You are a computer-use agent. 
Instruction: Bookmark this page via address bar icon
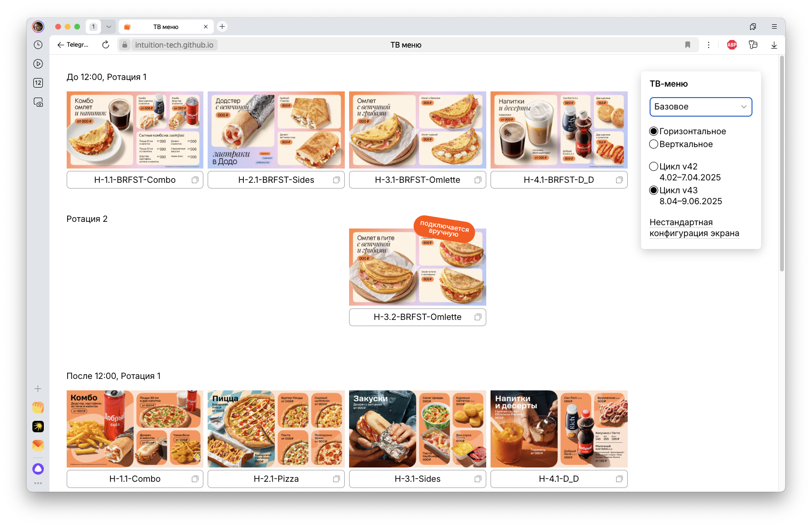point(687,45)
